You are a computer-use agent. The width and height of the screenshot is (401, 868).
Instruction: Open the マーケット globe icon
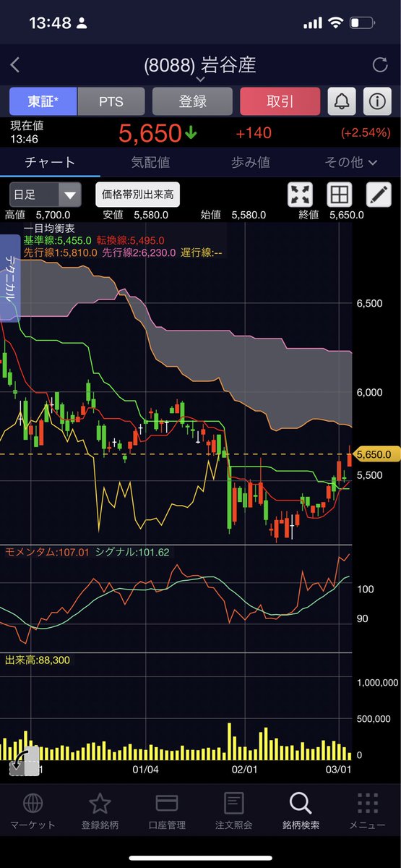[33, 803]
